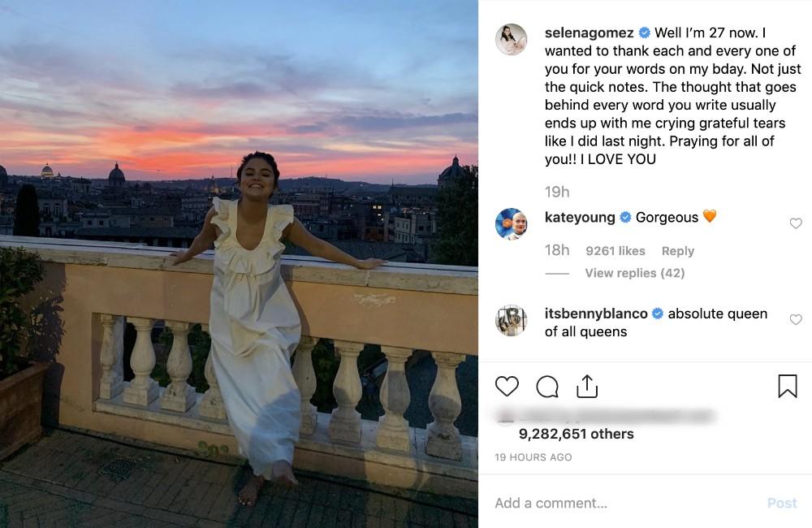Open the 19 HOURS AGO timestamp
This screenshot has height=528, width=812.
[533, 457]
